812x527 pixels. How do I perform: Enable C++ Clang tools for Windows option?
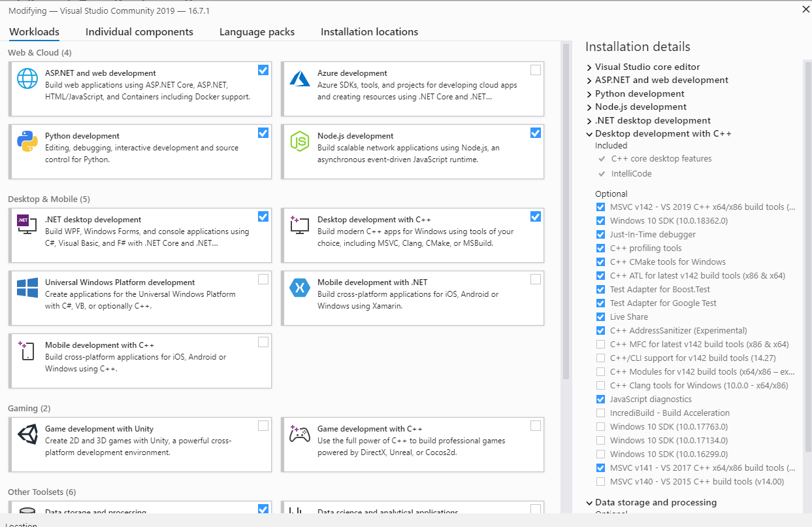pos(600,385)
